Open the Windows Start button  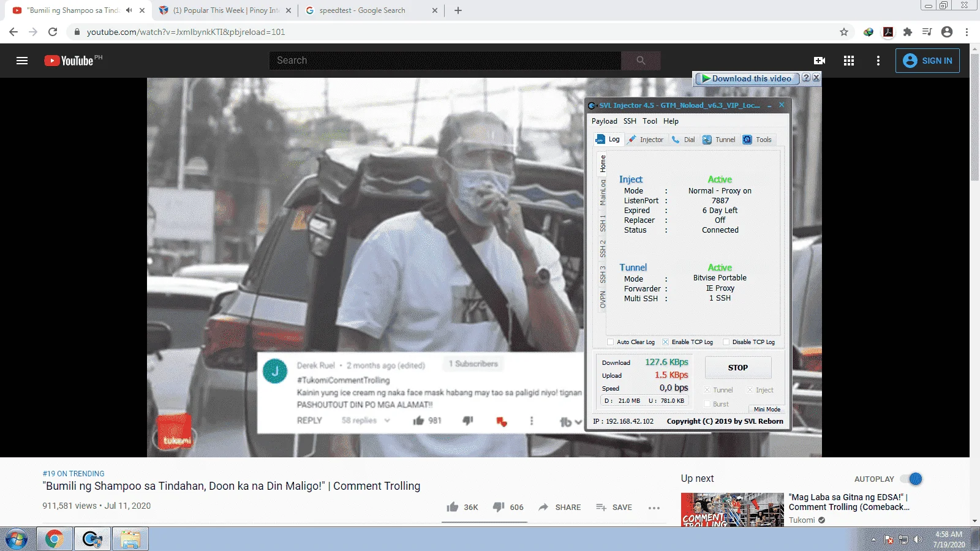17,539
